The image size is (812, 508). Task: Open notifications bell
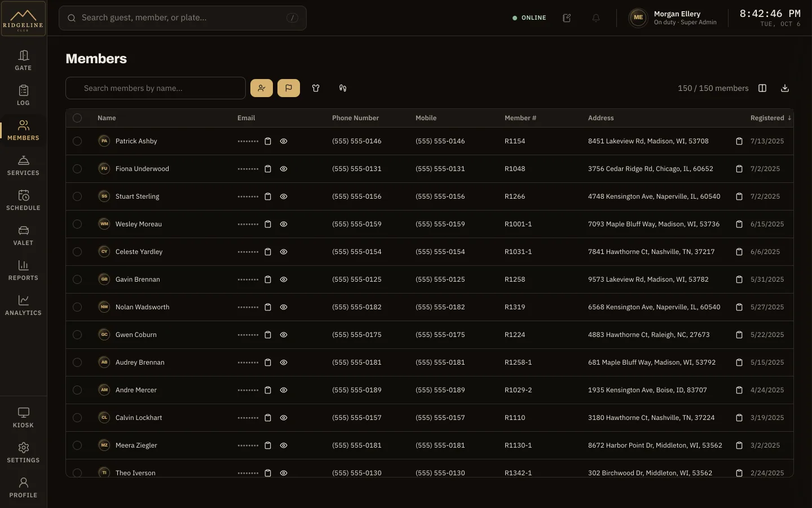(x=596, y=18)
